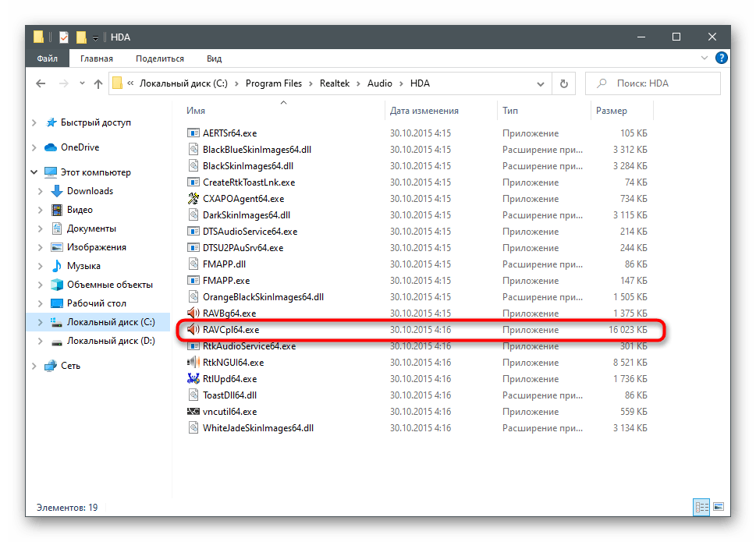Select the CreateRtkToastLnk.exe file name

(249, 182)
